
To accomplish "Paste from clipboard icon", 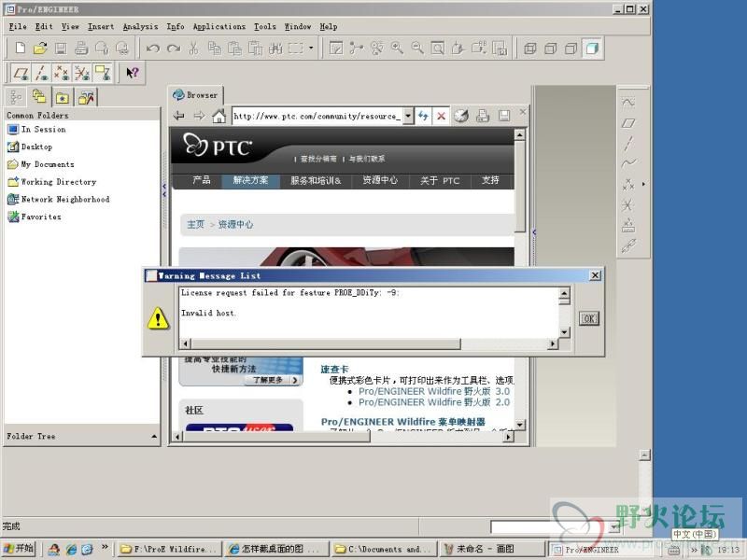I will coord(234,49).
